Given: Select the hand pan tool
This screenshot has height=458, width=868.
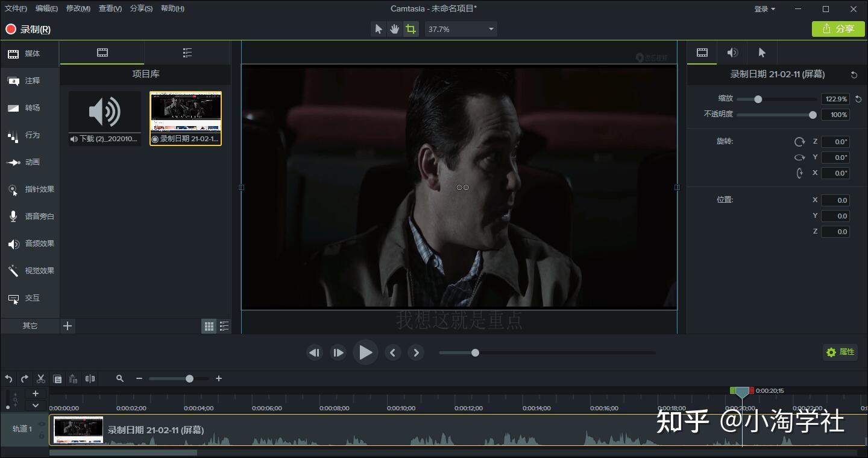Looking at the screenshot, I should 394,29.
